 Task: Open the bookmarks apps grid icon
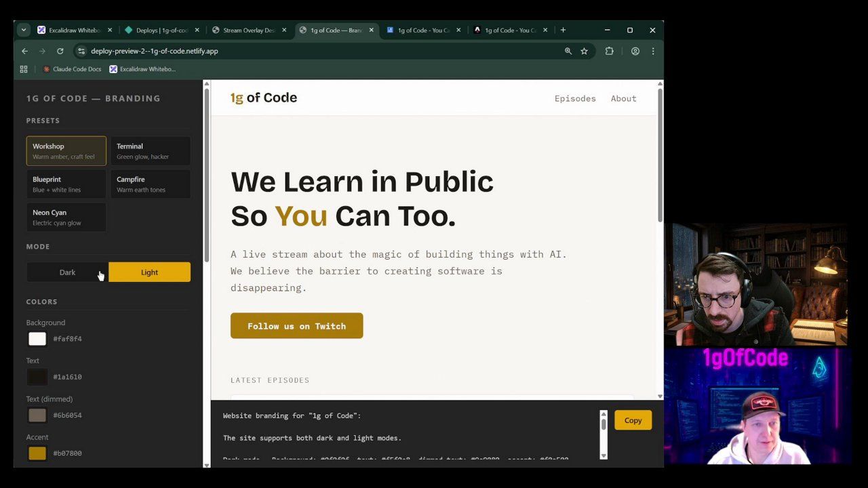point(24,69)
